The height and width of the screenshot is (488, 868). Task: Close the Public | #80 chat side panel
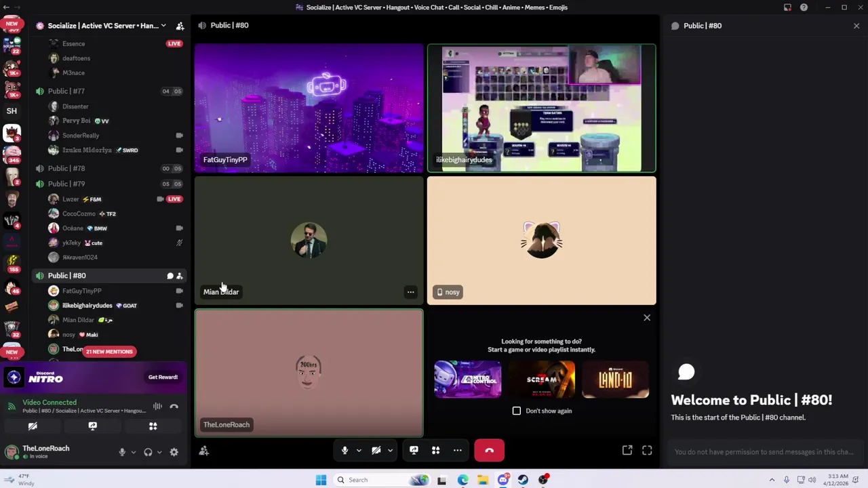856,26
